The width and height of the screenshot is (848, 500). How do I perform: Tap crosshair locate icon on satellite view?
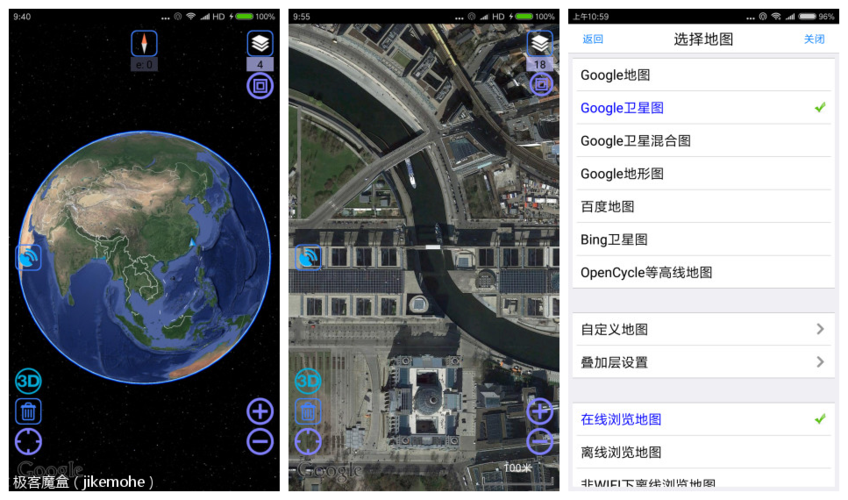(308, 442)
